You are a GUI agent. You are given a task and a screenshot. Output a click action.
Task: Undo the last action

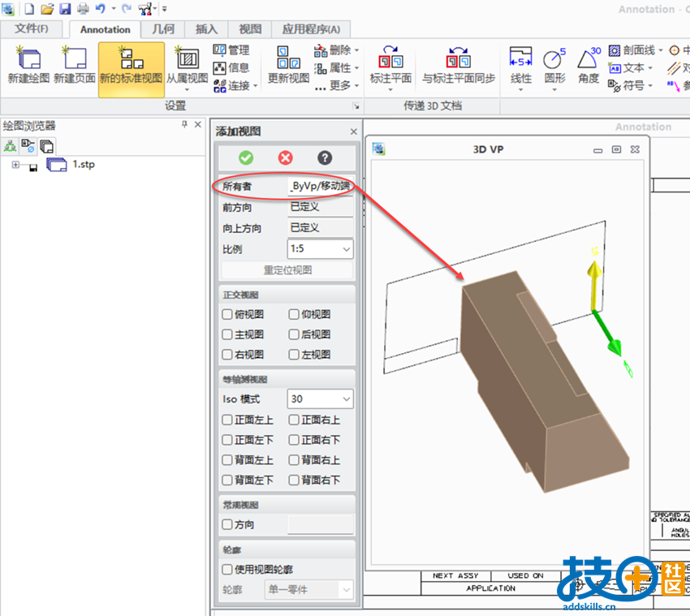[101, 8]
